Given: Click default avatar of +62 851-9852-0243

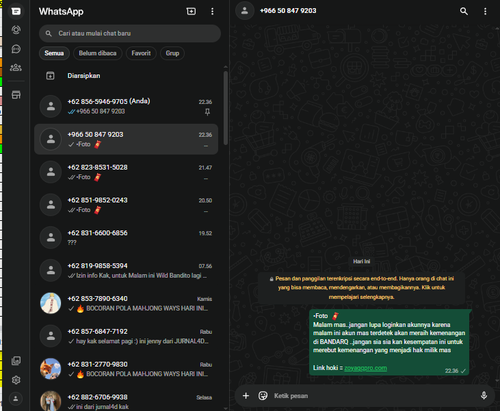Looking at the screenshot, I should [x=51, y=205].
